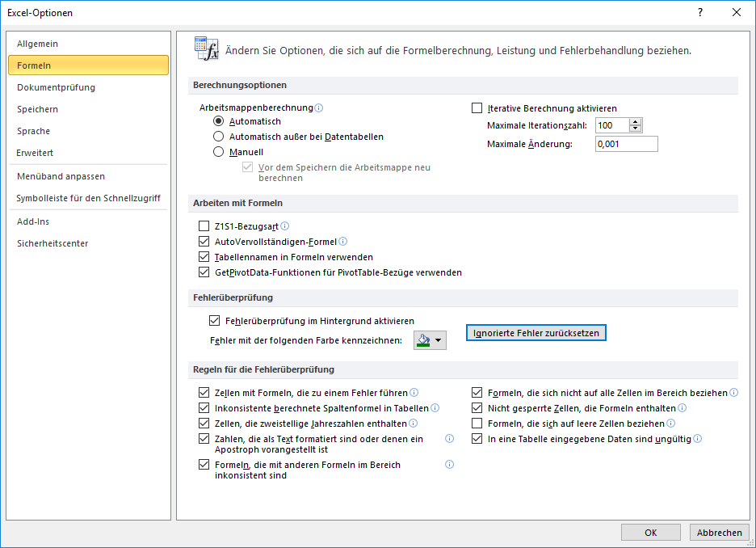Click info icon for Zellen mit Formeln Fehler rule
Image resolution: width=756 pixels, height=548 pixels.
pyautogui.click(x=414, y=393)
